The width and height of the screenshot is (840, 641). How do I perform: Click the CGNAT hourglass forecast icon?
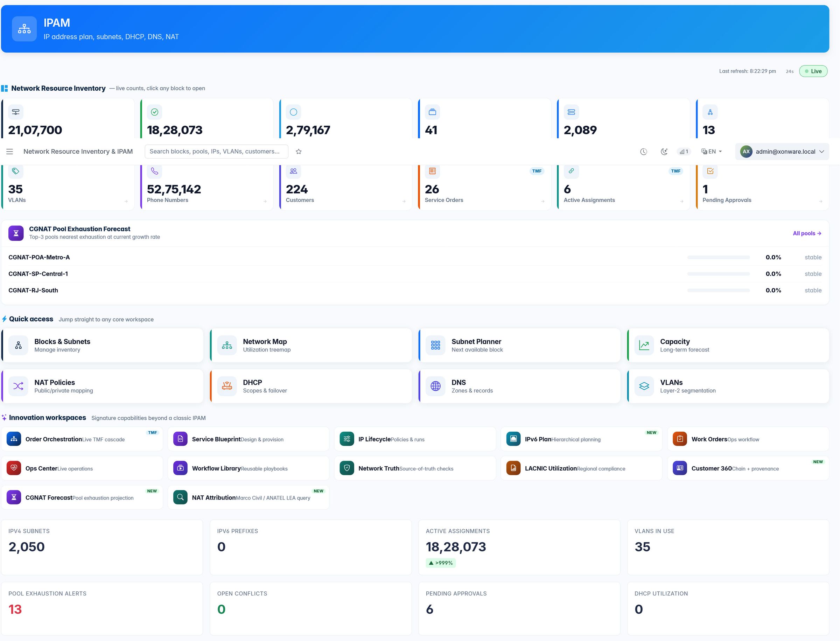tap(16, 233)
